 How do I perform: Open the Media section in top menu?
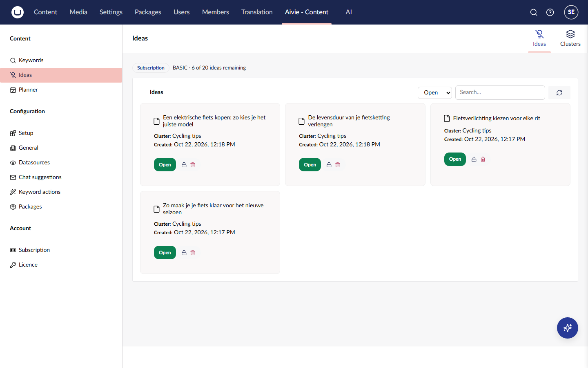(x=78, y=12)
